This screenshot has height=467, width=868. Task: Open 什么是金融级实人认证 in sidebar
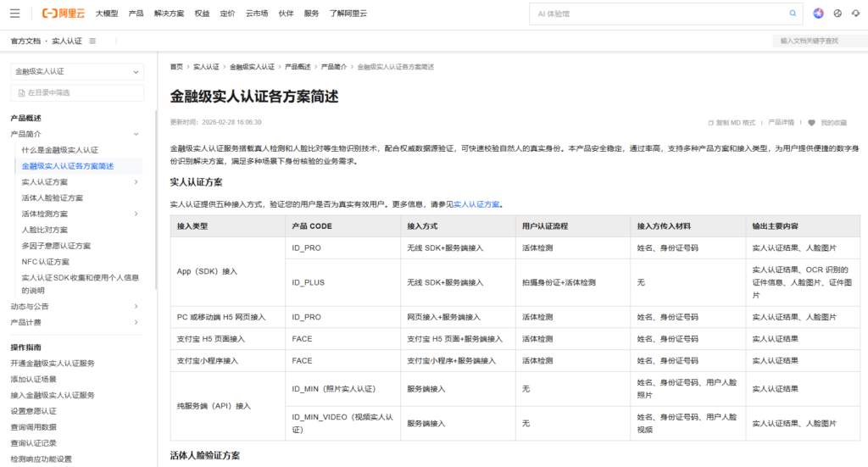pyautogui.click(x=60, y=150)
